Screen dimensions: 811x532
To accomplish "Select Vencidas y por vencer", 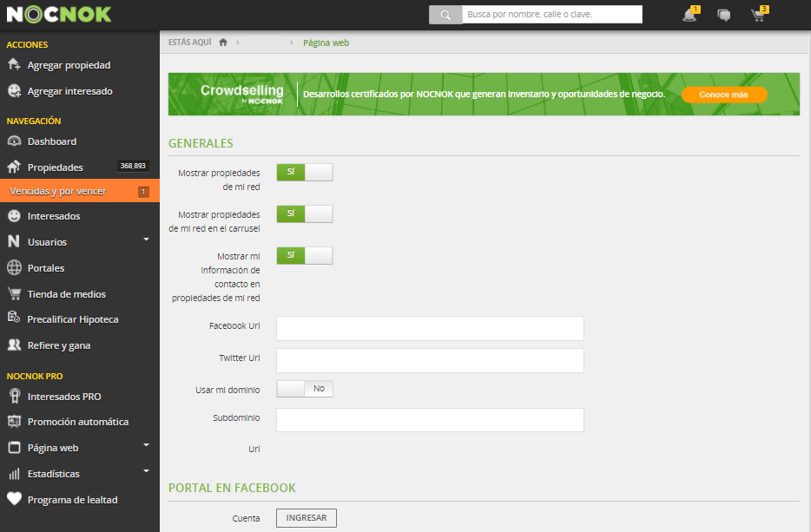I will click(80, 191).
